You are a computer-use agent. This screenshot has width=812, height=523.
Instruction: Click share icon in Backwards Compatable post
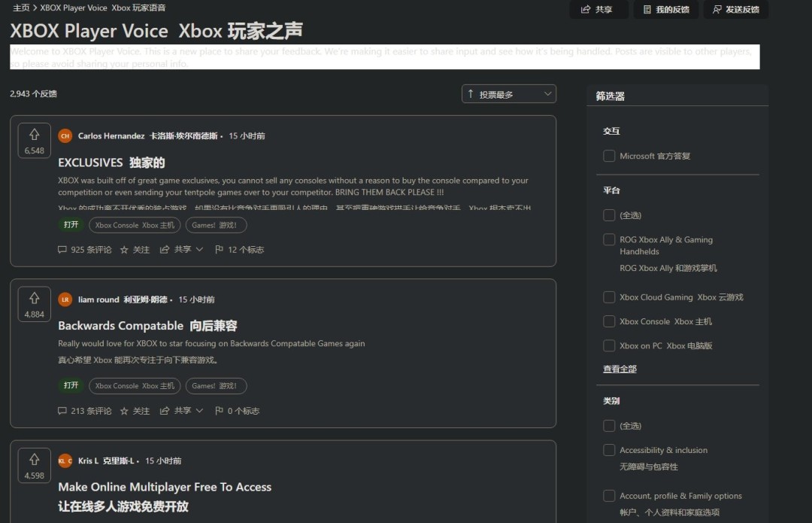click(165, 411)
